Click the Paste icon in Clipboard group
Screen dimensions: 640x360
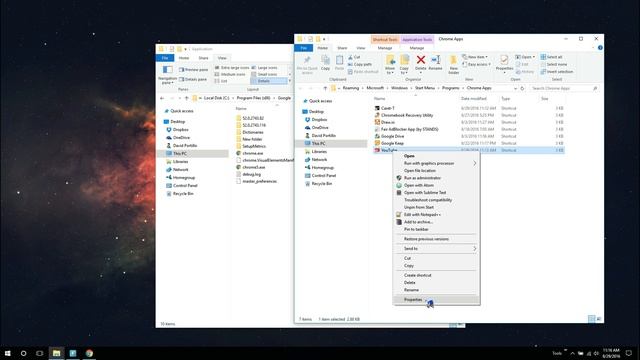pos(339,60)
